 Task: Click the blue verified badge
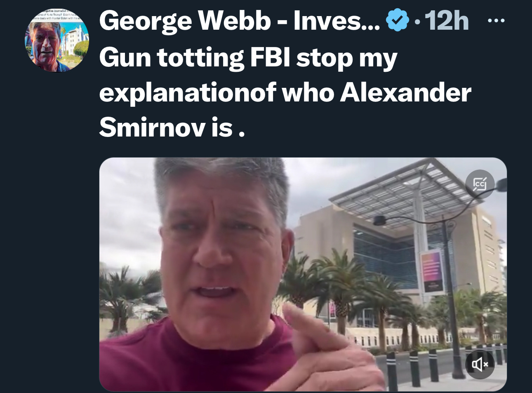397,21
